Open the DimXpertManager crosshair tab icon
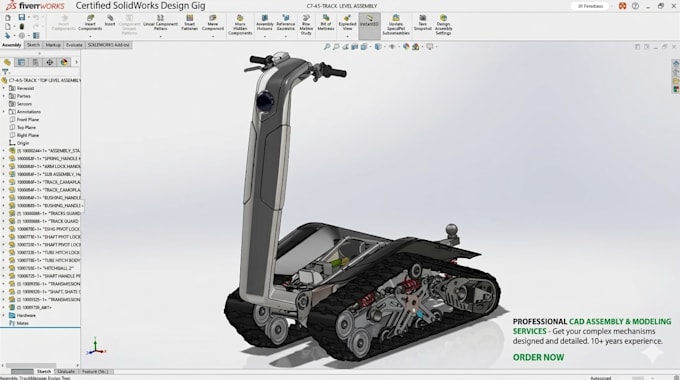Image resolution: width=680 pixels, height=380 pixels. click(x=49, y=62)
